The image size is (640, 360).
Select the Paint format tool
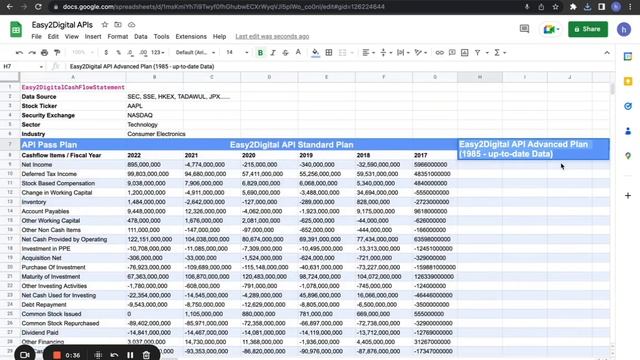tap(57, 53)
